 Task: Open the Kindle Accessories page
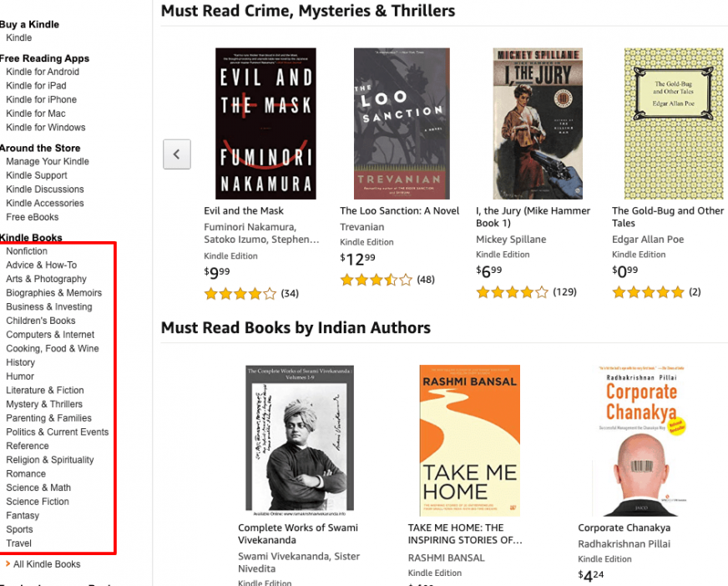(x=45, y=203)
